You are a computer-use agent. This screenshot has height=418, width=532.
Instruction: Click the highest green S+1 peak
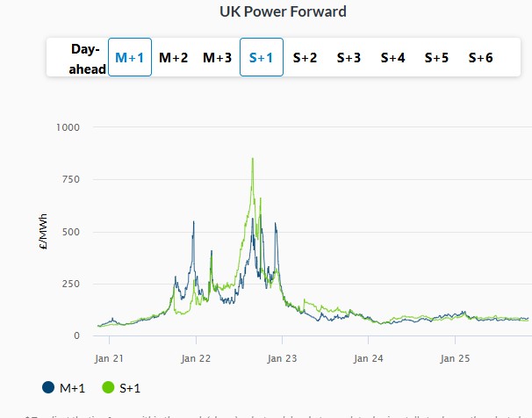coord(253,159)
